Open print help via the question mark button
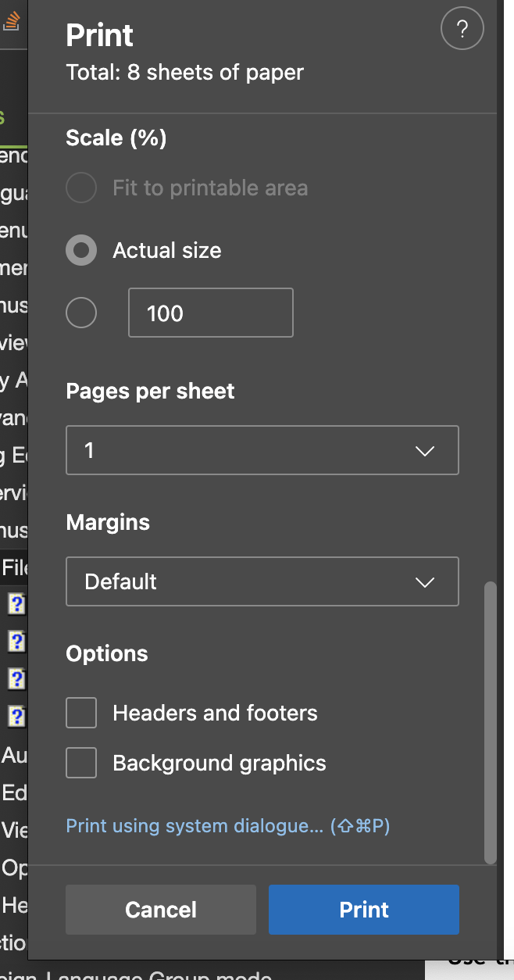 click(x=462, y=29)
